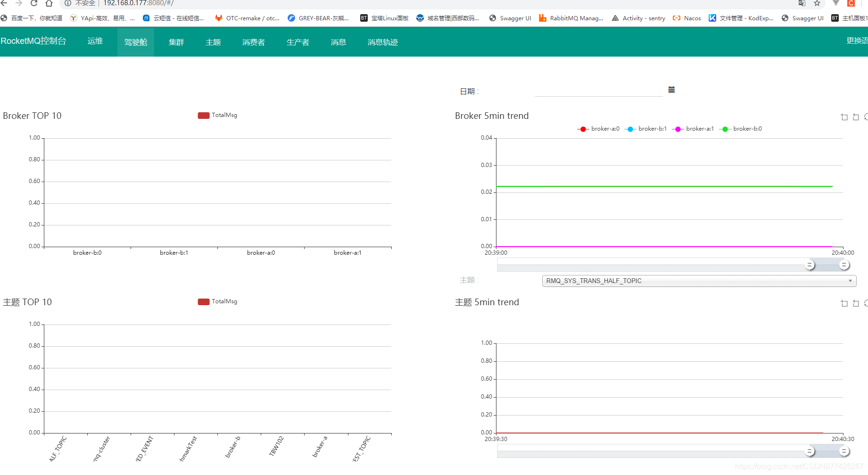The image size is (868, 475).
Task: Click the browser forward arrow
Action: click(19, 3)
